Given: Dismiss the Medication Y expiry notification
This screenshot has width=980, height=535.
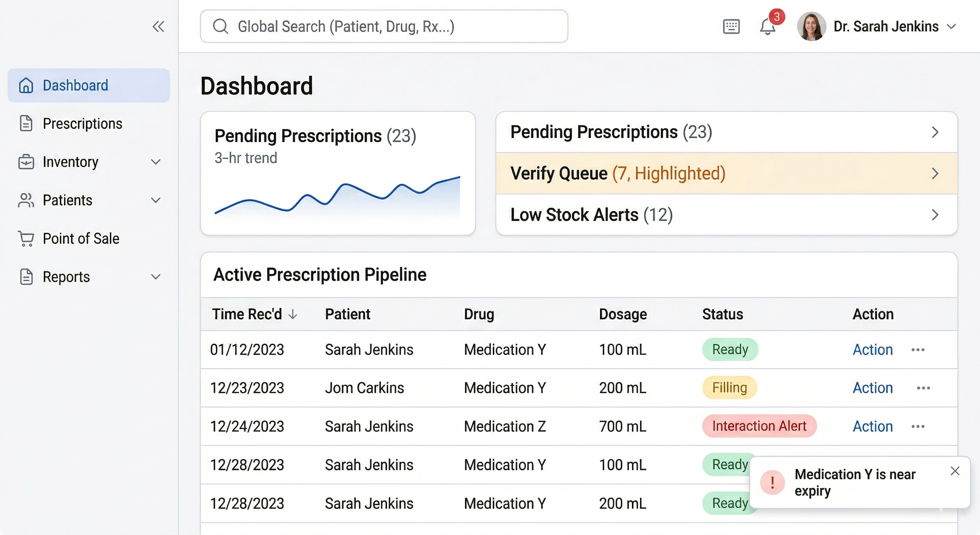Looking at the screenshot, I should click(x=955, y=471).
